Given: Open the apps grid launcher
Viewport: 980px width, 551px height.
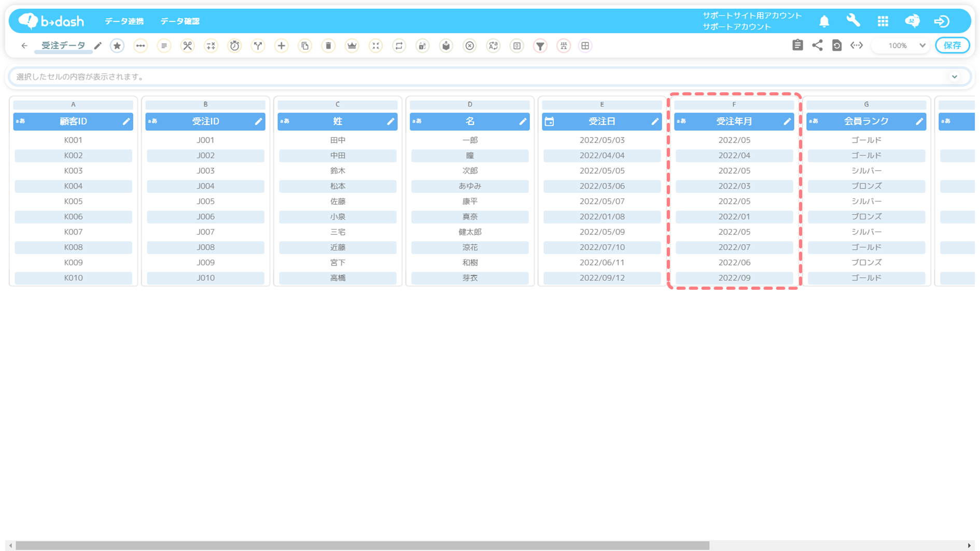Looking at the screenshot, I should point(883,21).
